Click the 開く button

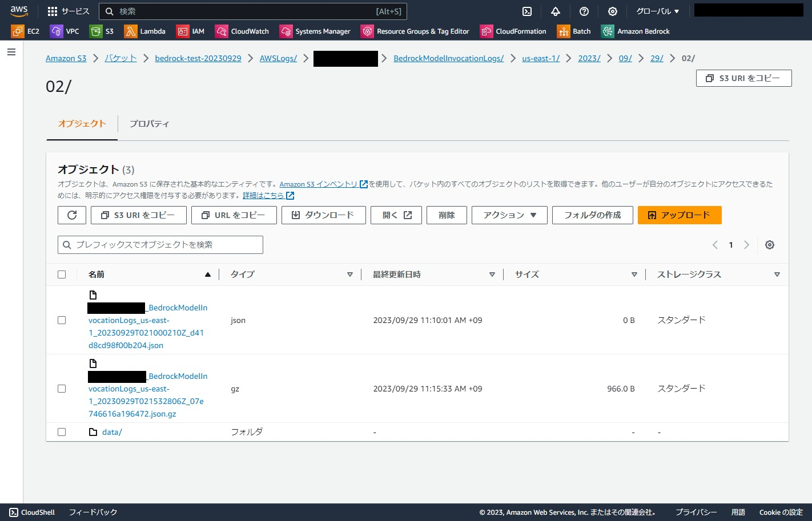396,215
